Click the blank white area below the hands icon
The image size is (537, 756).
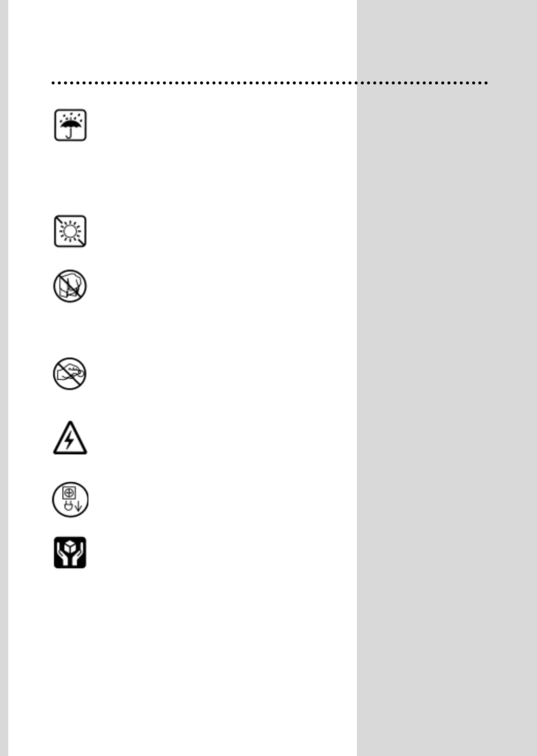click(x=183, y=662)
